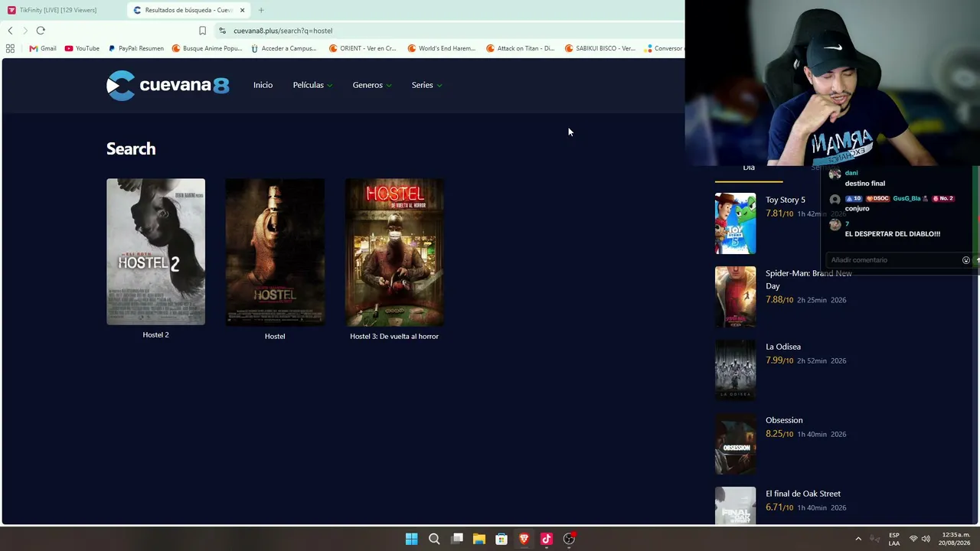This screenshot has height=551, width=980.
Task: Expand the Películas dropdown menu
Action: point(312,85)
